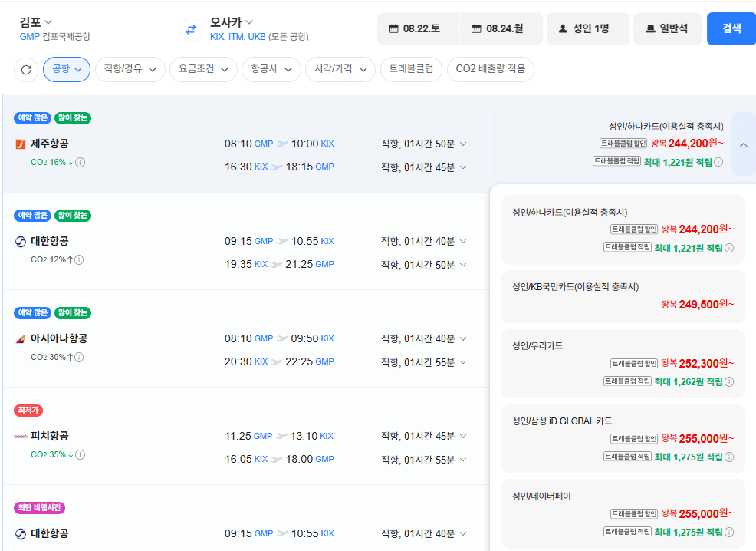Click the 제주항공 airline logo
This screenshot has width=756, height=551.
[20, 144]
